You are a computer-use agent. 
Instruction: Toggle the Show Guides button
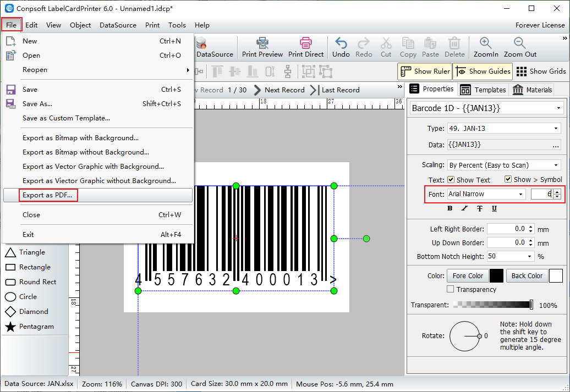(x=483, y=71)
